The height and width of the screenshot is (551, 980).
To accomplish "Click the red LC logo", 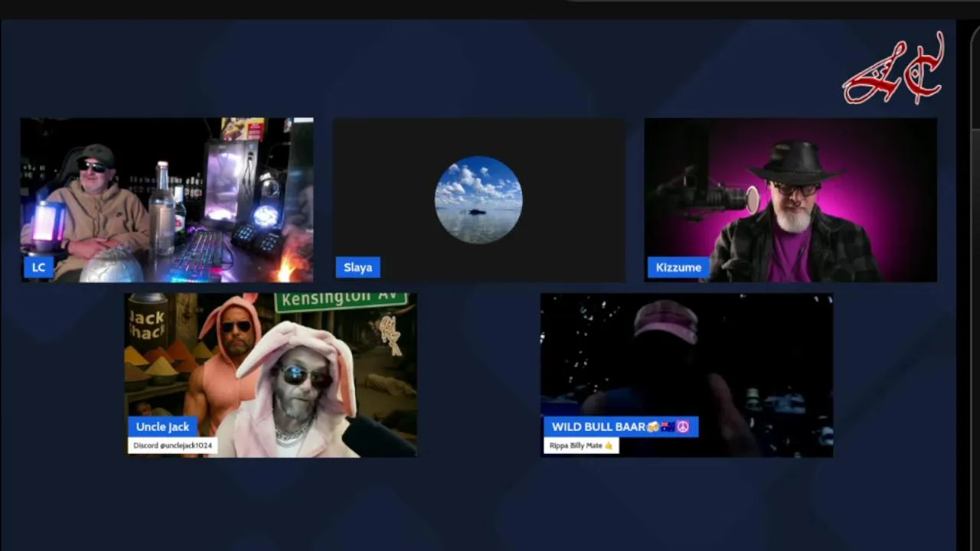I will 893,68.
